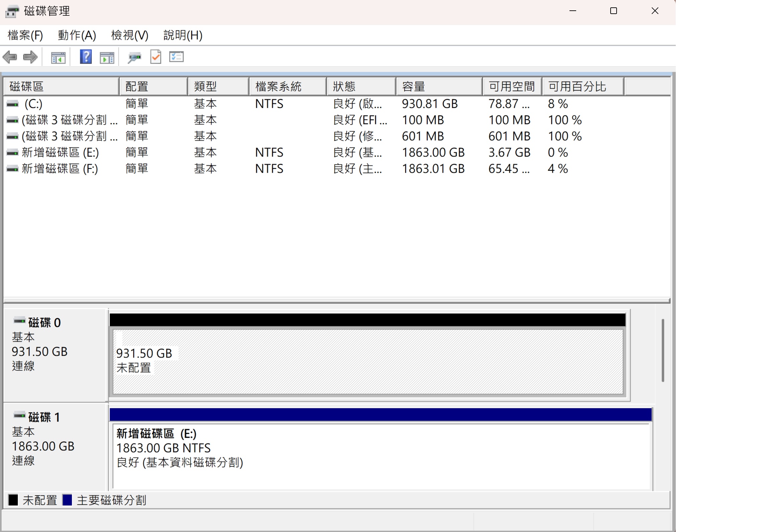The height and width of the screenshot is (532, 770).
Task: Click the rescan disks drive icon
Action: pos(135,57)
